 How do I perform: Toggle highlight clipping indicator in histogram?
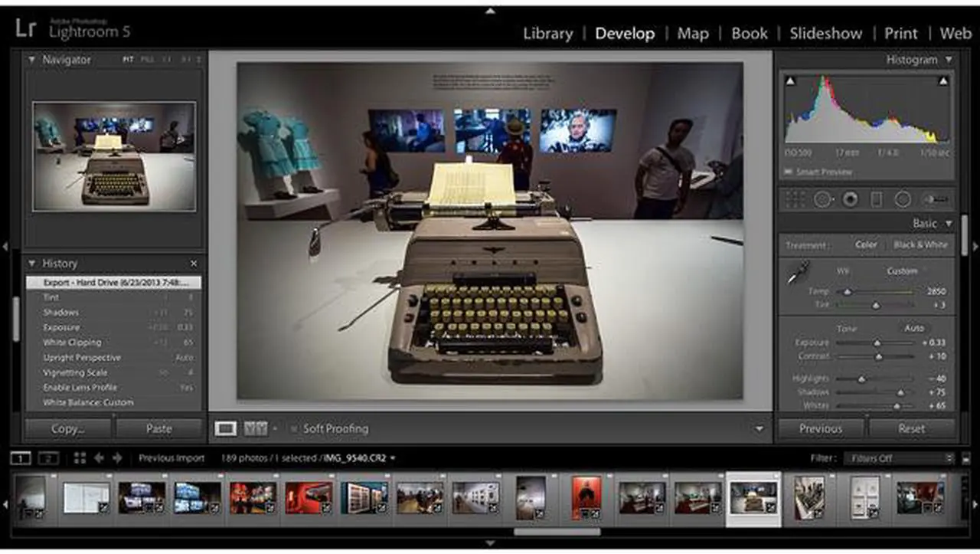(943, 81)
